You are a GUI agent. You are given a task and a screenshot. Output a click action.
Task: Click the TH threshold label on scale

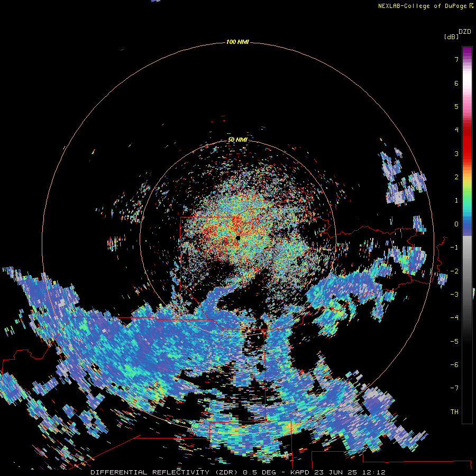(454, 412)
